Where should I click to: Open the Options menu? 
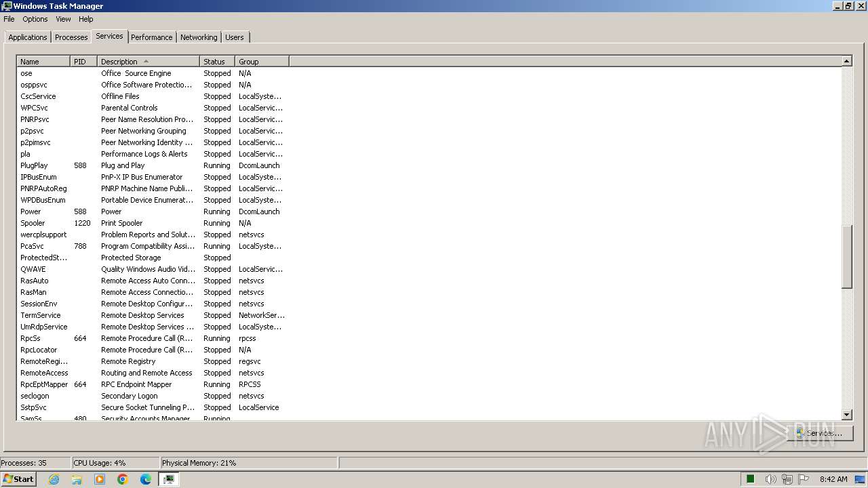point(35,19)
